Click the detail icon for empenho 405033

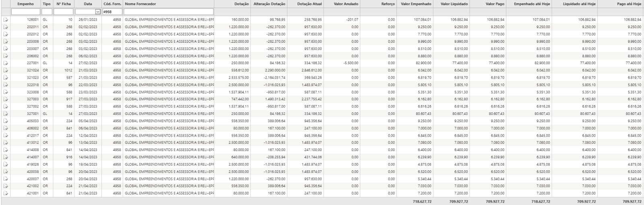pos(6,121)
